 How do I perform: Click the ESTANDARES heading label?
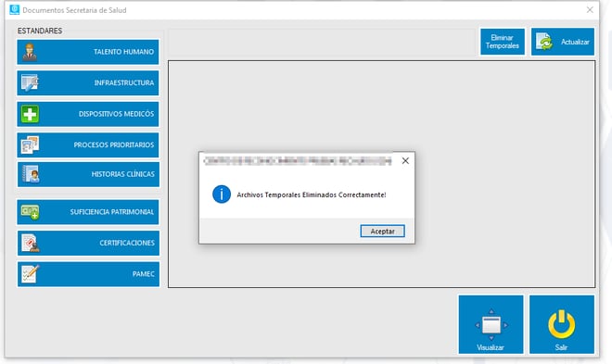click(40, 31)
